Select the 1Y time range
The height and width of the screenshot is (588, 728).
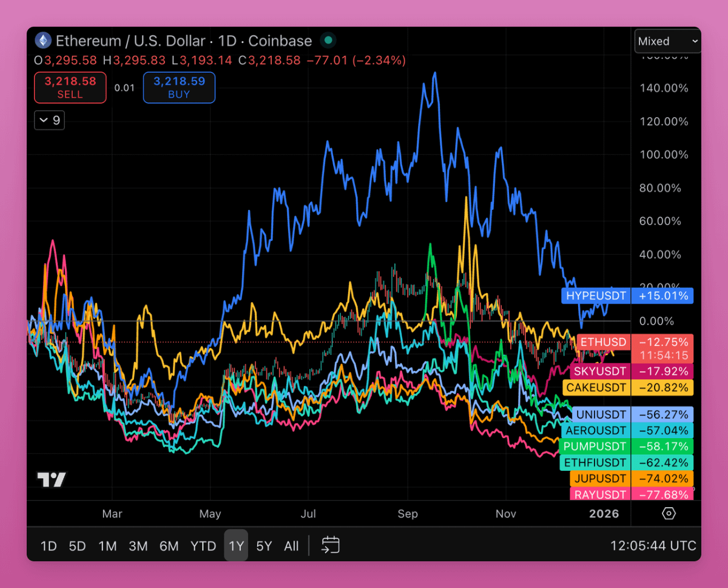pyautogui.click(x=236, y=546)
